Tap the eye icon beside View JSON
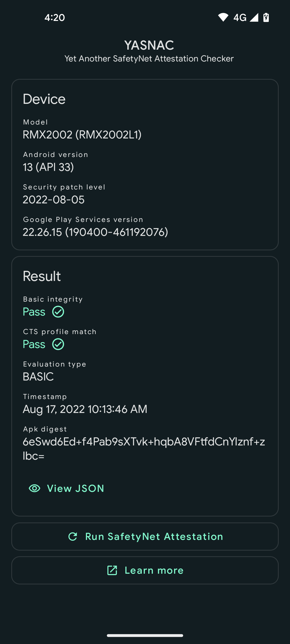The width and height of the screenshot is (290, 644). coord(34,488)
